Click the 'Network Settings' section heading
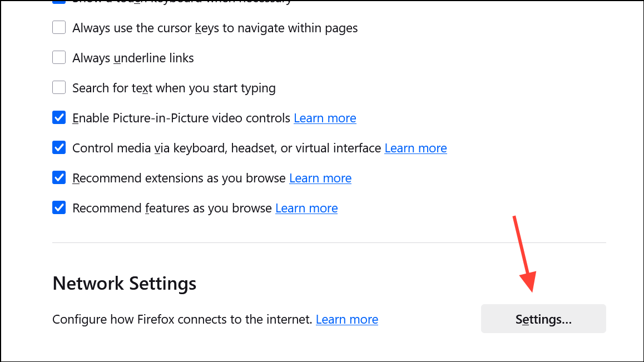644x362 pixels. pyautogui.click(x=124, y=284)
